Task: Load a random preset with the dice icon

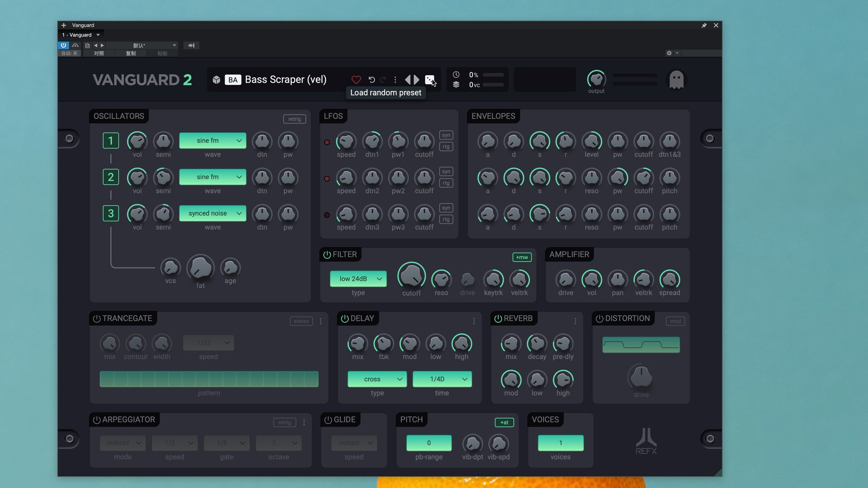Action: click(x=429, y=80)
